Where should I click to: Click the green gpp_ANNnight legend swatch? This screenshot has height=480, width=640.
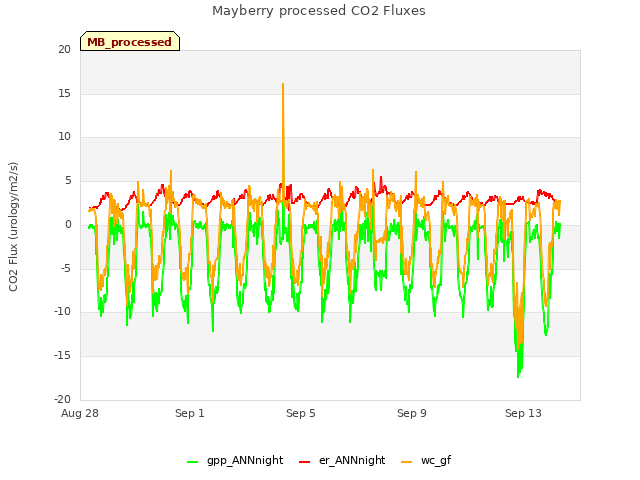[x=192, y=462]
